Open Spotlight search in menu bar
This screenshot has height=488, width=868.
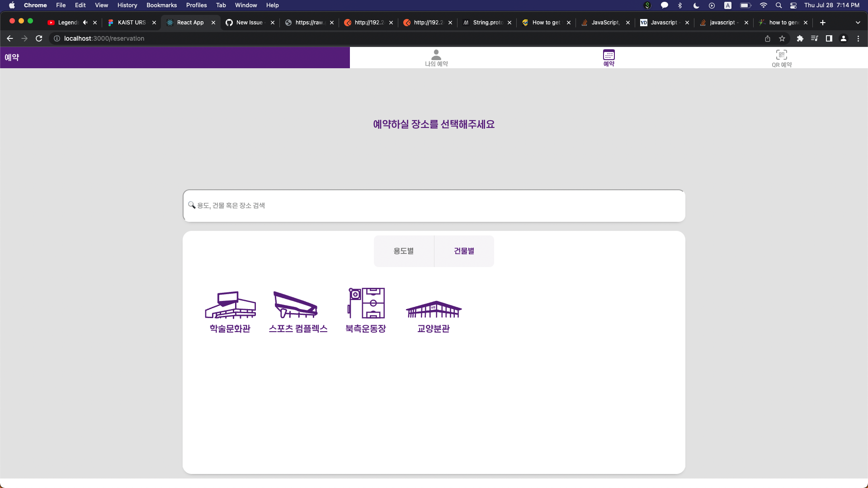[x=778, y=5]
